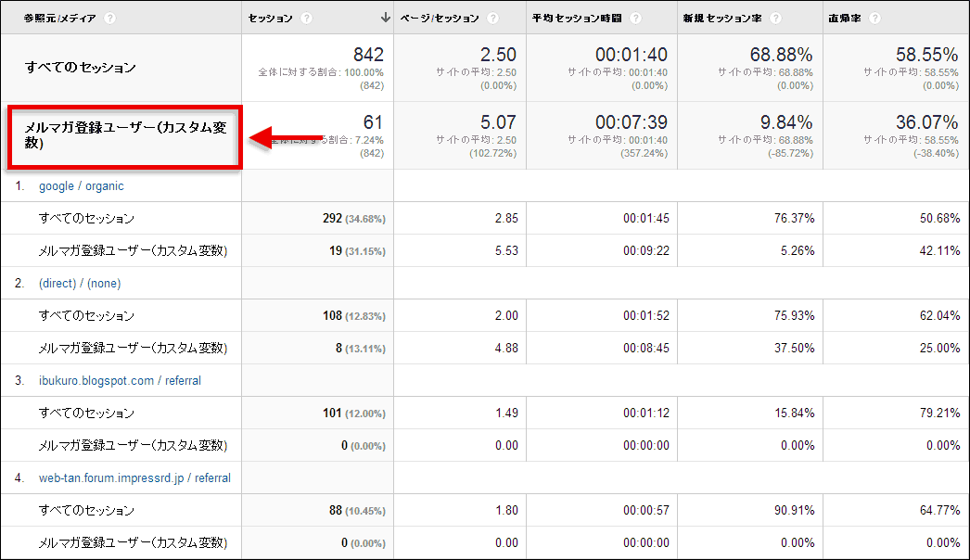Sort by ページ/セッション column header text
The width and height of the screenshot is (970, 560).
[440, 19]
